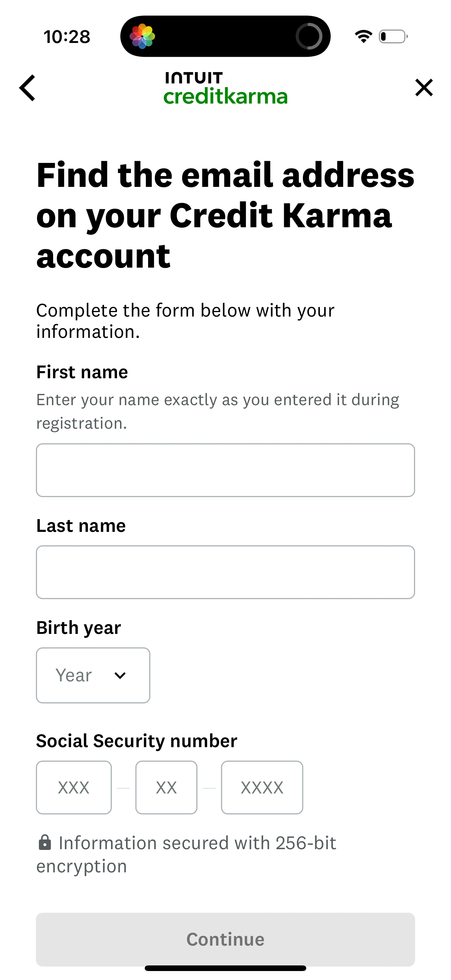Tap the battery status icon
This screenshot has height=980, width=451.
point(393,37)
